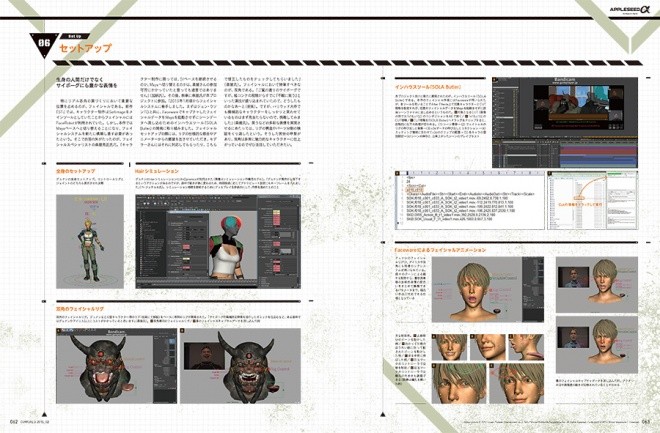Image resolution: width=660 pixels, height=433 pixels.
Task: Click the page number 063
Action: pos(646,422)
